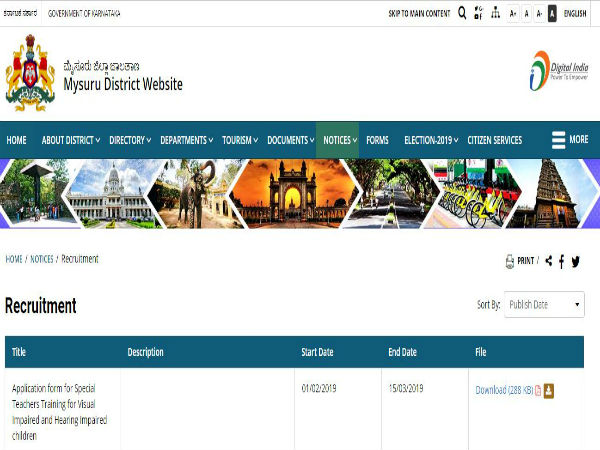Expand the About District menu
Screen dimensions: 600x450
coord(70,140)
